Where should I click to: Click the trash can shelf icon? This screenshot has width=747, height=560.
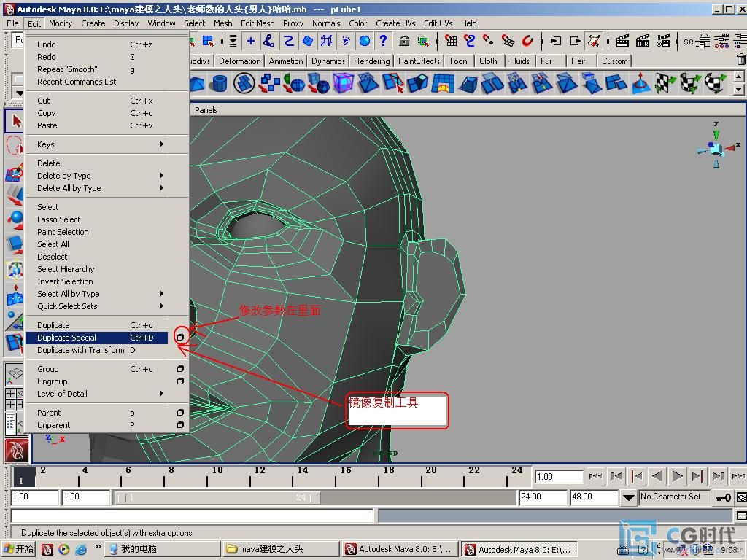[x=741, y=60]
